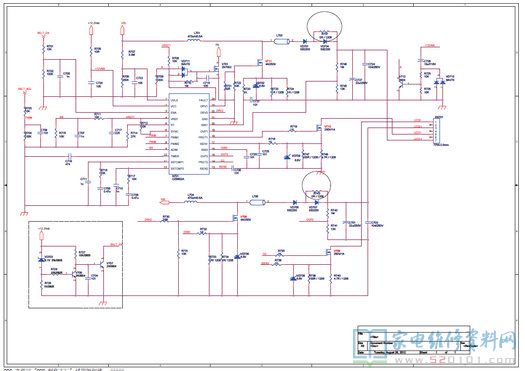This screenshot has height=371, width=525.
Task: Click the ground symbol at upper right
Action: click(442, 107)
